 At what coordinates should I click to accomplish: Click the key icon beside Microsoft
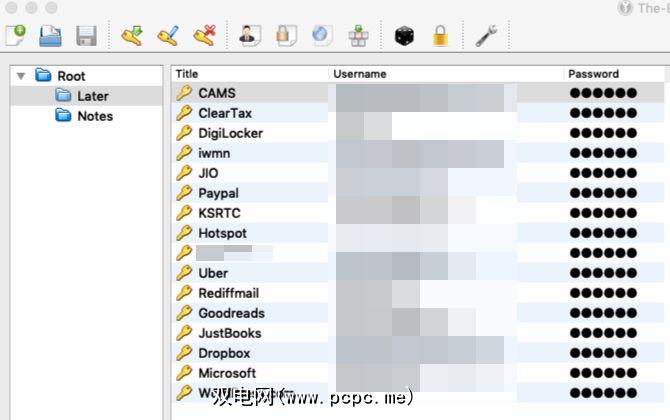[184, 373]
